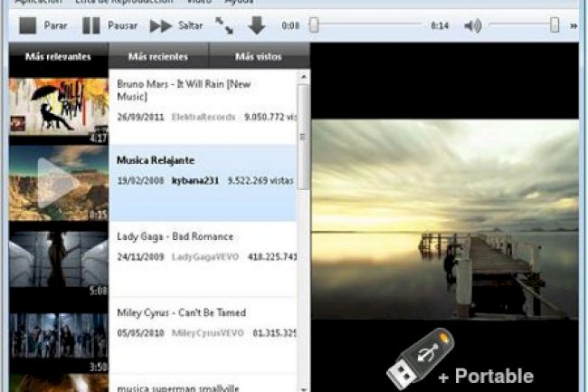Click the date 19/02/2008
Image resolution: width=588 pixels, height=392 pixels.
pos(140,181)
